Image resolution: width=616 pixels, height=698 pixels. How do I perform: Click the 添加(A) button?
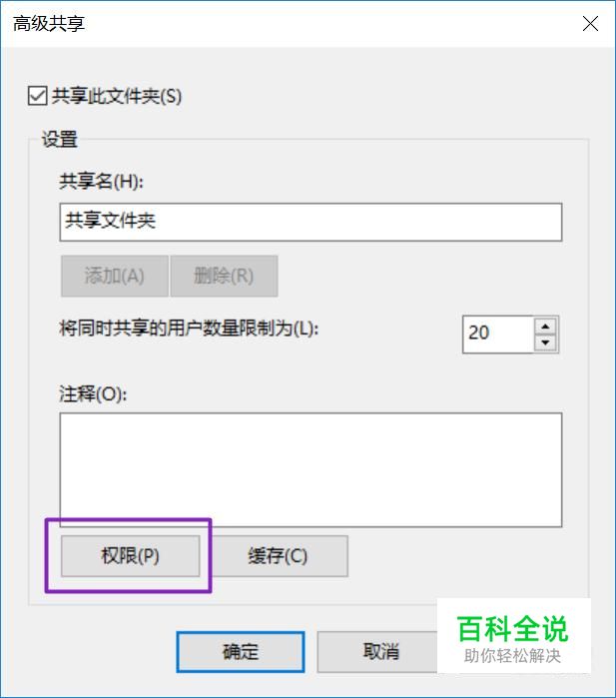(x=115, y=276)
